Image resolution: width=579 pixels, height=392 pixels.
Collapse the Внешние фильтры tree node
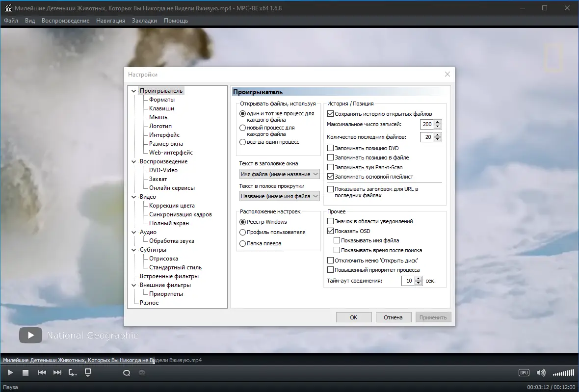133,286
